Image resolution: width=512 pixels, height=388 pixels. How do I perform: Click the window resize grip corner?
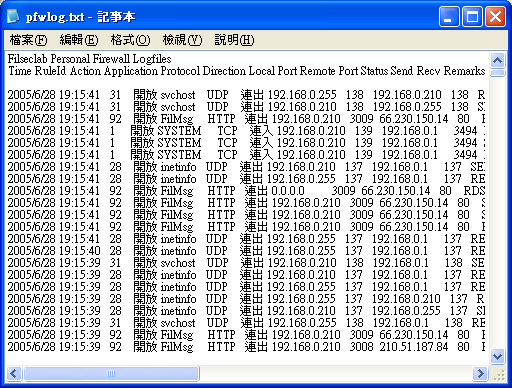(x=498, y=374)
